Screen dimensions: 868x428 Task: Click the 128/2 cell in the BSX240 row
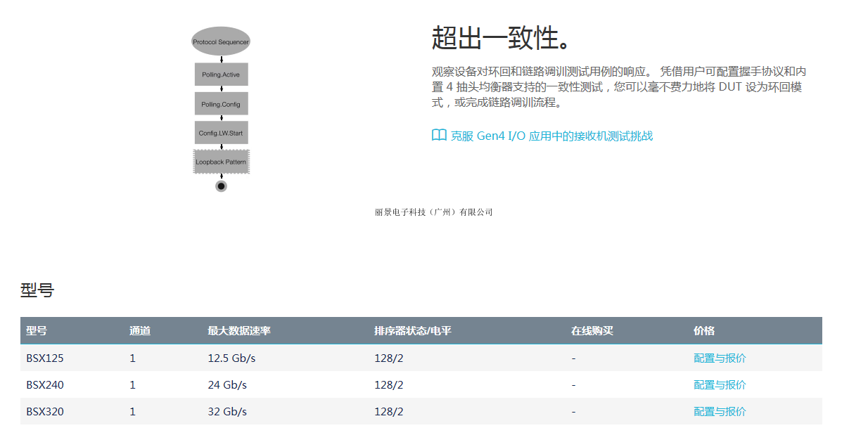click(389, 384)
